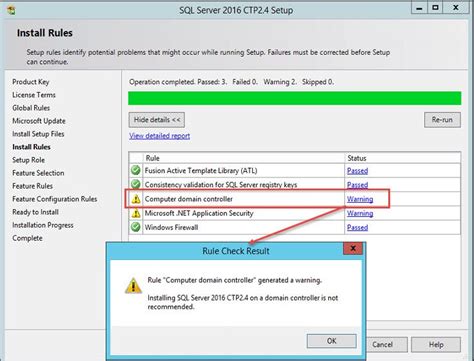The width and height of the screenshot is (474, 361).
Task: Open Warning status for Microsoft .NET Application Security
Action: (360, 213)
